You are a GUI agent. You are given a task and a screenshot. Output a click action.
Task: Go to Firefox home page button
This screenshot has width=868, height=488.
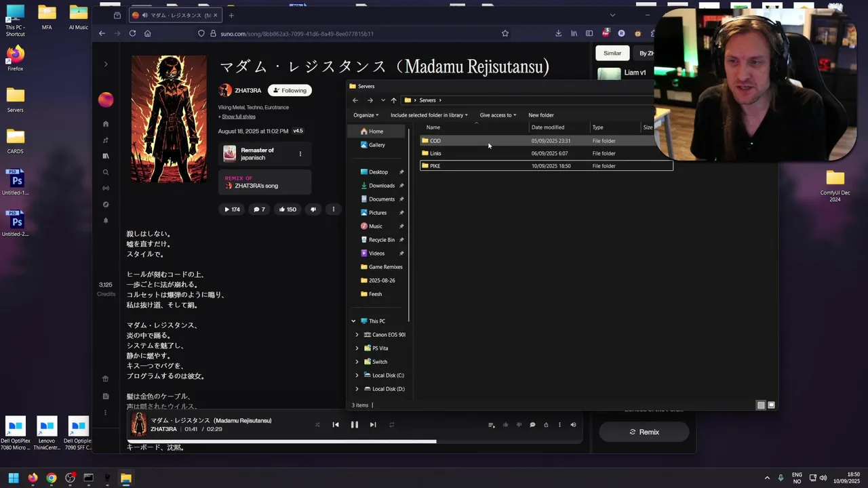[147, 33]
